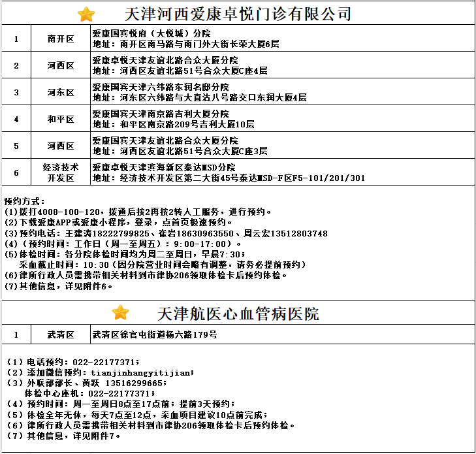Click row number 1 beside 武清区
476x454 pixels.
point(16,334)
